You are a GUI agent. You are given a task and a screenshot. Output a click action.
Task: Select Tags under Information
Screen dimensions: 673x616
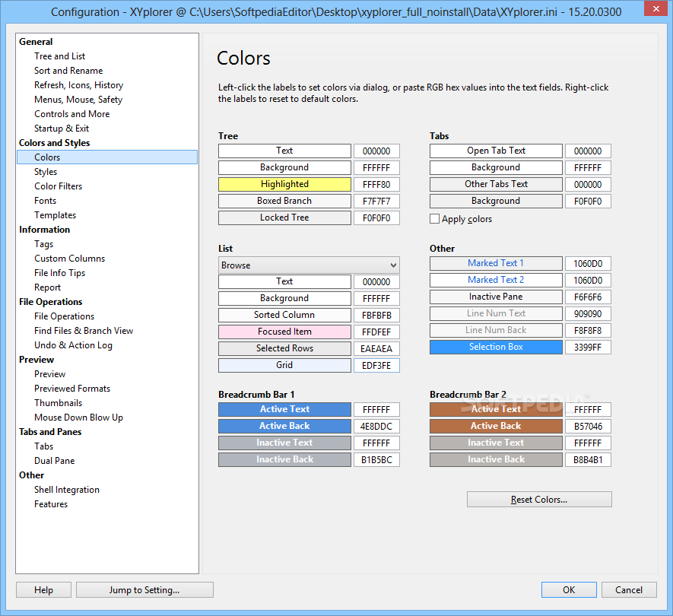click(x=44, y=244)
